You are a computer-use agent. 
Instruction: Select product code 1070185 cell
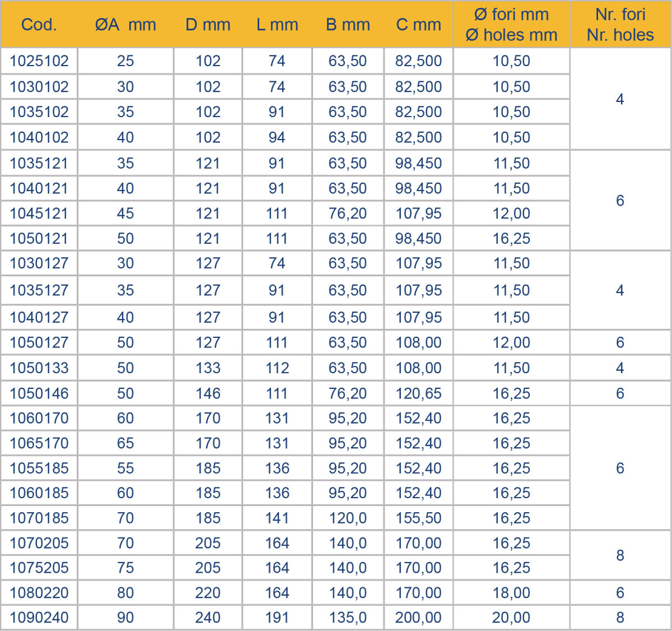(39, 518)
